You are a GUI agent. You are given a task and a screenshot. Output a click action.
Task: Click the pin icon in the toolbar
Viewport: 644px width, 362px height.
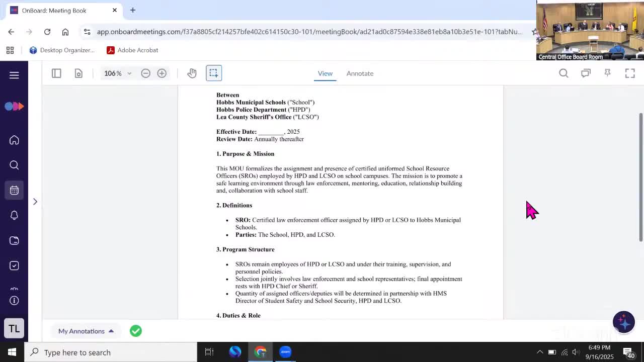(x=608, y=73)
